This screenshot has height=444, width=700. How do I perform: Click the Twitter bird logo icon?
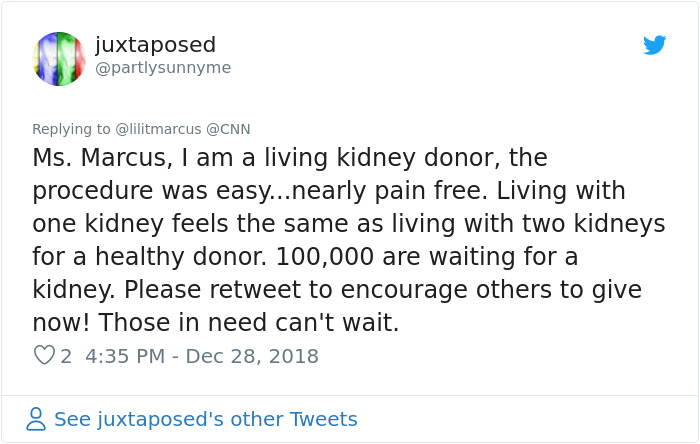tap(654, 44)
